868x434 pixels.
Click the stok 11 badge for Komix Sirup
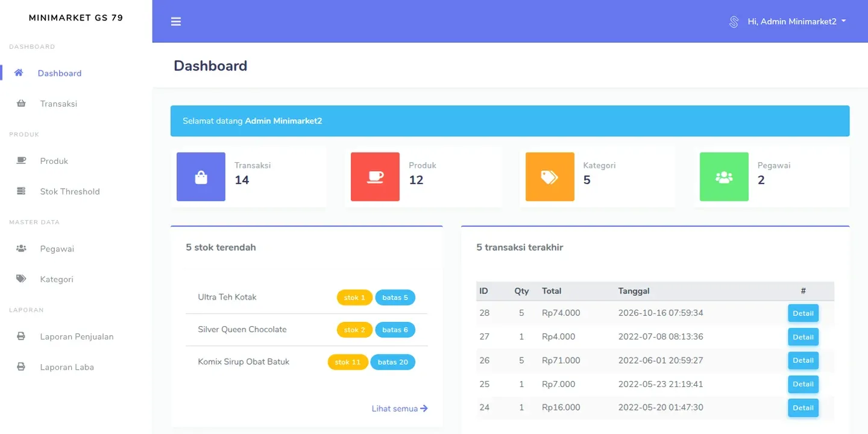(348, 362)
